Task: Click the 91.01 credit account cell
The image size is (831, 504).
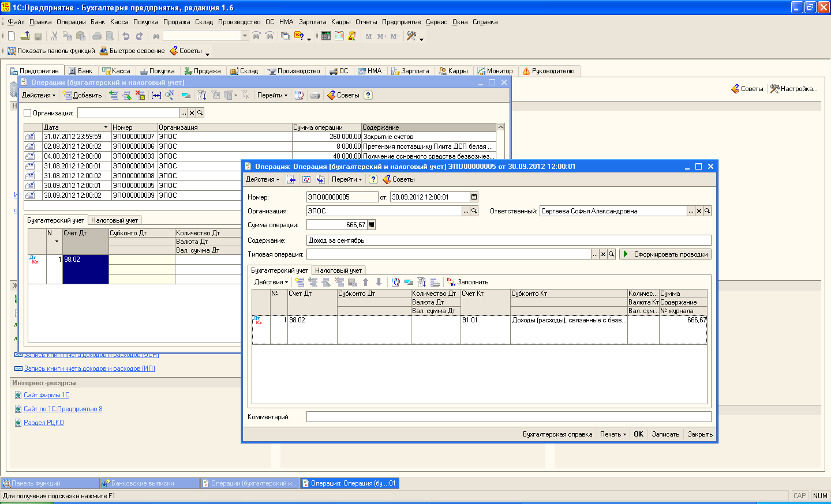Action: click(485, 330)
